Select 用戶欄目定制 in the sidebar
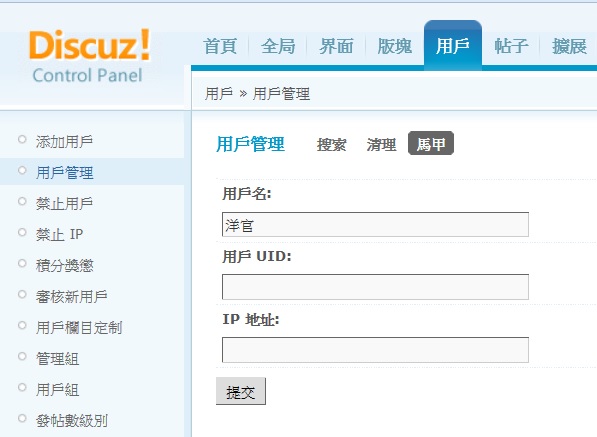Screen dimensions: 597x437 [x=79, y=328]
